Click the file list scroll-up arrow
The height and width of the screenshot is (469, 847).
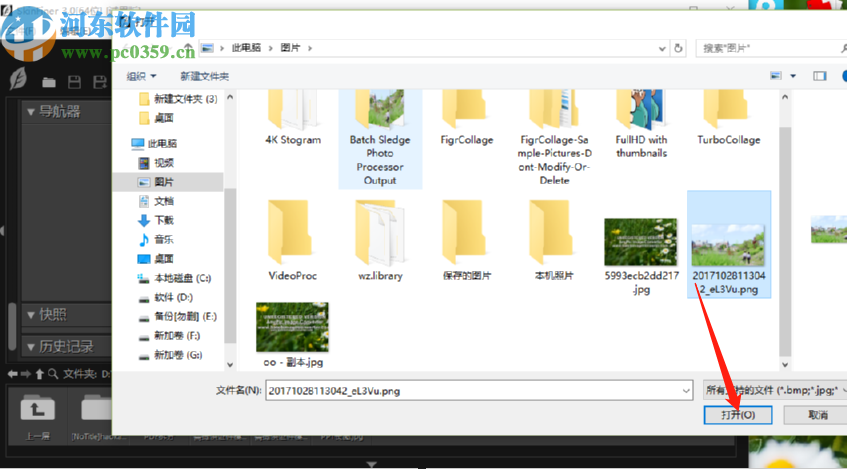coord(785,97)
